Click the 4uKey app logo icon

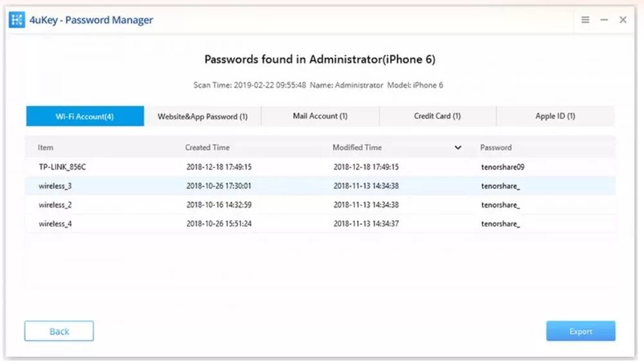point(17,20)
